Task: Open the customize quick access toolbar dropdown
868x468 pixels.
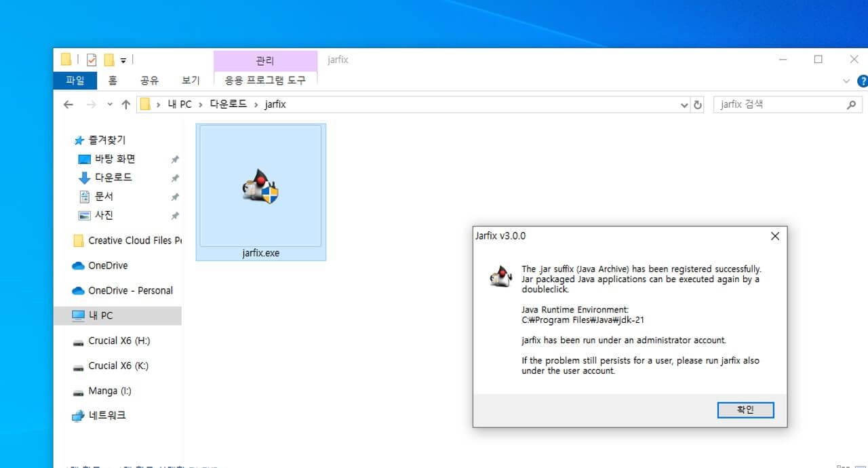Action: tap(123, 60)
